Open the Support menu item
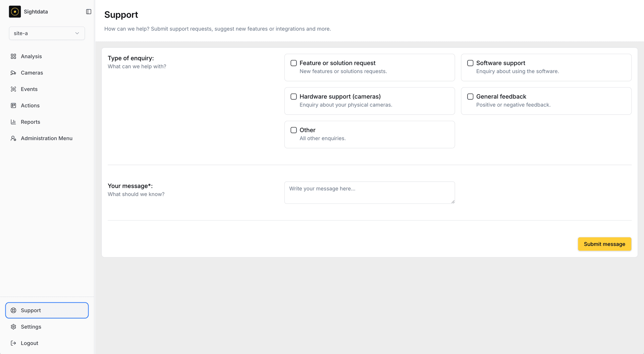 click(47, 310)
